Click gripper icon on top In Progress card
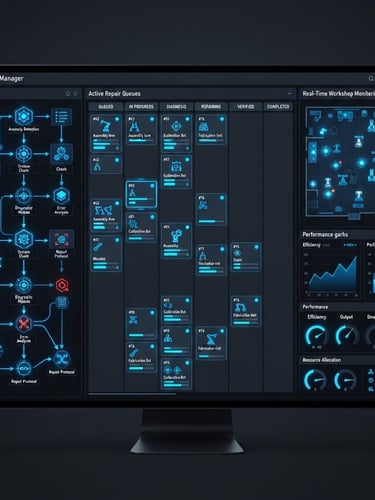 coord(134,127)
